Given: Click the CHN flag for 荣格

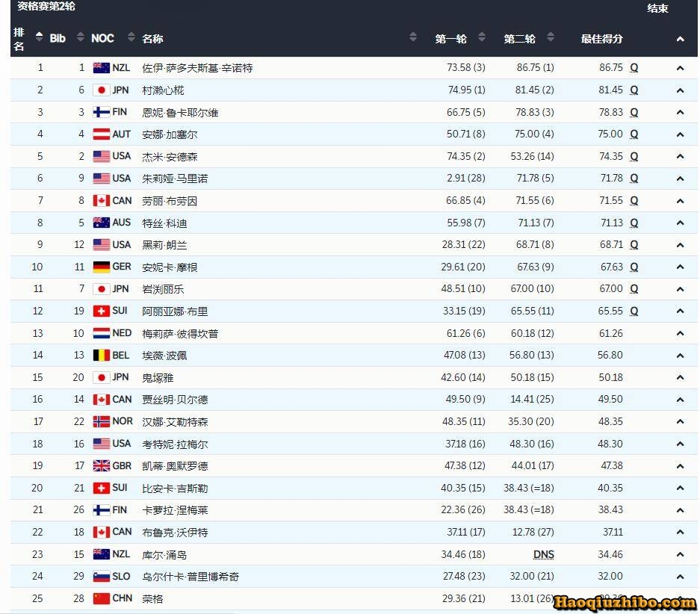Looking at the screenshot, I should pos(102,598).
